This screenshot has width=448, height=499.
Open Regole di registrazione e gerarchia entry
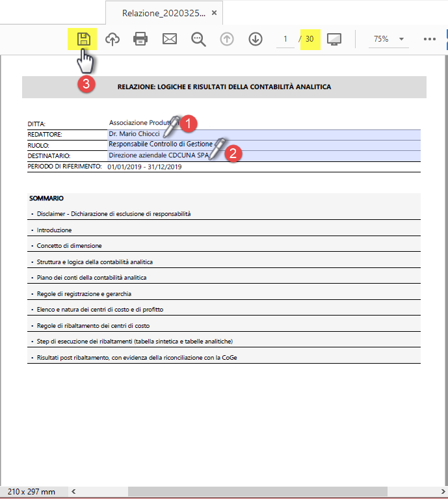[x=84, y=293]
